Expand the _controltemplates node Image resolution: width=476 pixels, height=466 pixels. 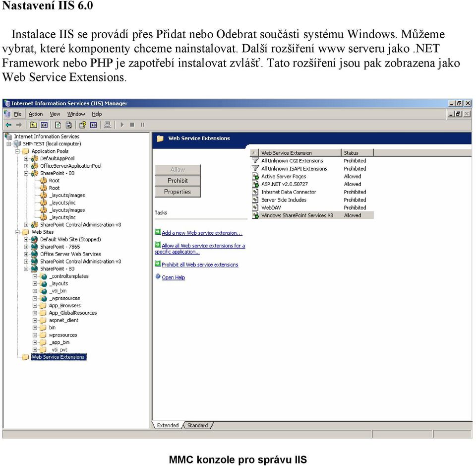click(x=35, y=276)
